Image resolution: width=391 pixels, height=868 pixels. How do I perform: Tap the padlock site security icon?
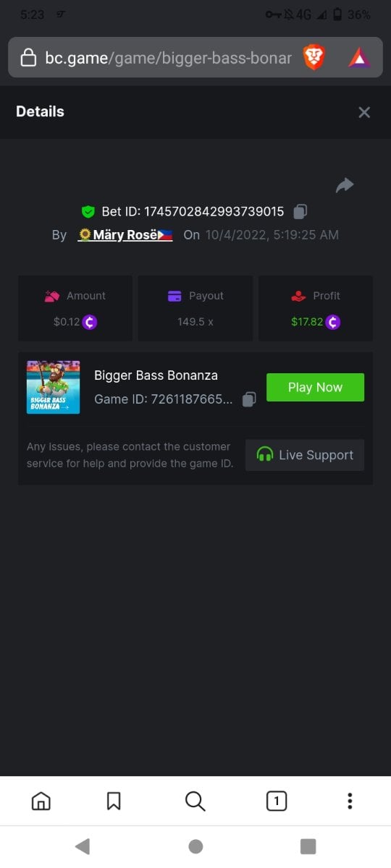click(x=28, y=58)
